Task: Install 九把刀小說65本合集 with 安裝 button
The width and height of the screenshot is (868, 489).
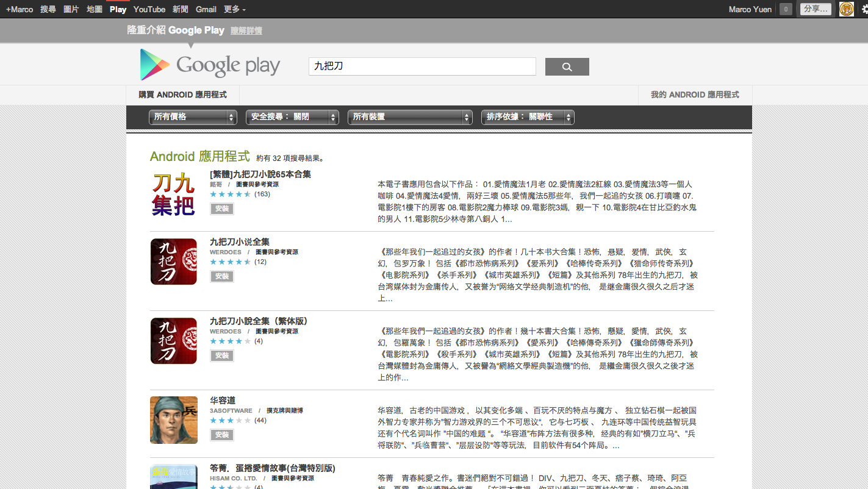Action: [x=222, y=209]
